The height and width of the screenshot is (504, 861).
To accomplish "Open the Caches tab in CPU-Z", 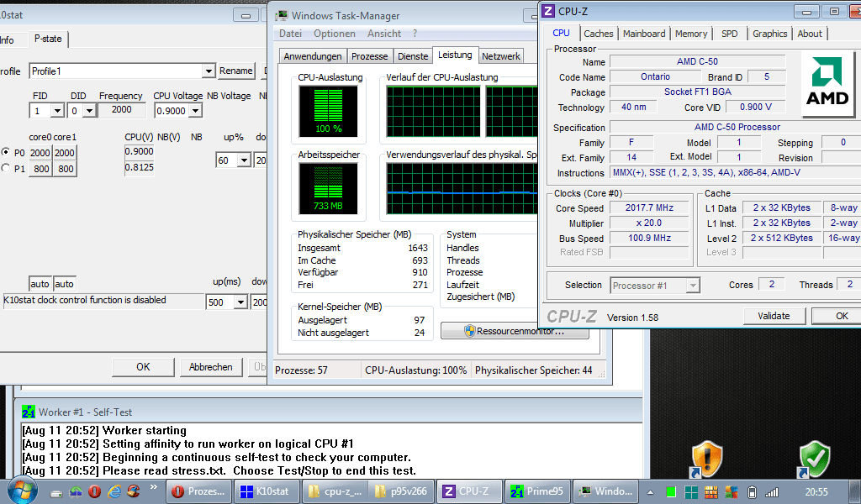I will [x=599, y=34].
